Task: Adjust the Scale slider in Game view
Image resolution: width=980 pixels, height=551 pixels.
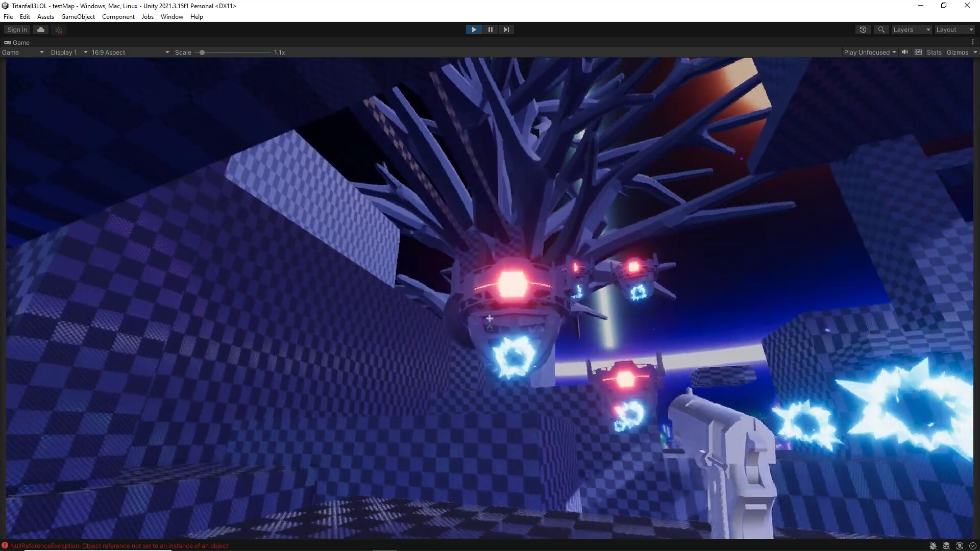Action: (x=203, y=52)
